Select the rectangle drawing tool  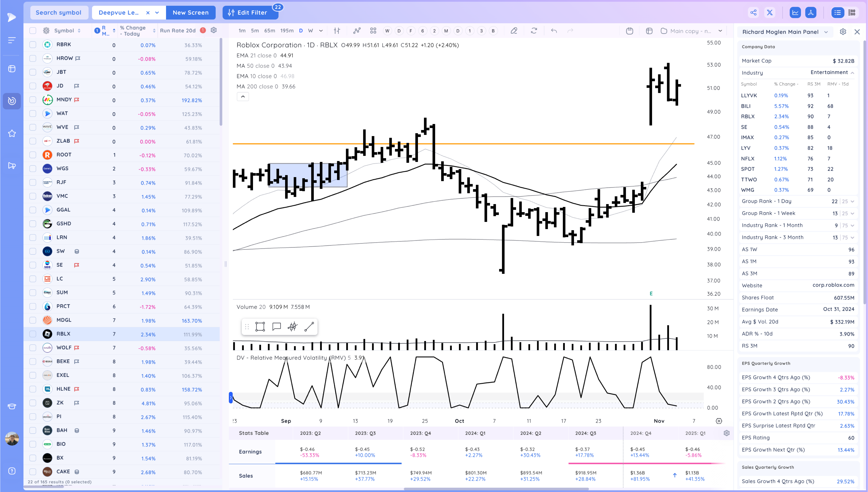coord(260,326)
